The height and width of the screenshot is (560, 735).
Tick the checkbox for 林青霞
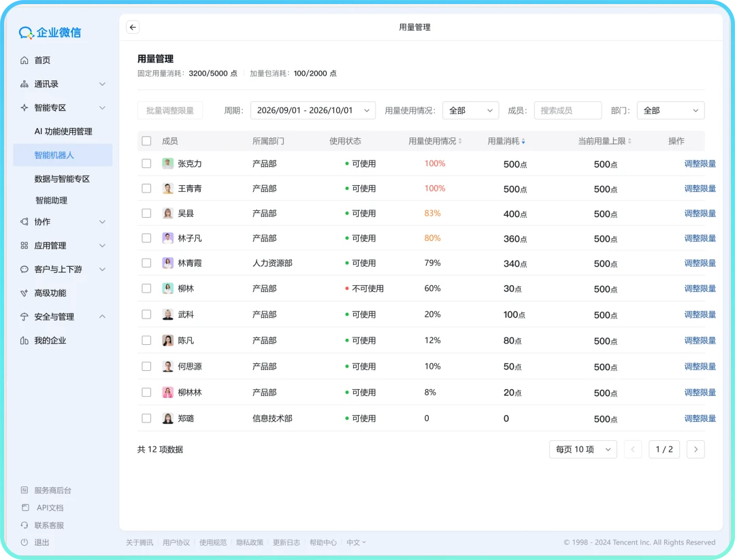tap(147, 263)
